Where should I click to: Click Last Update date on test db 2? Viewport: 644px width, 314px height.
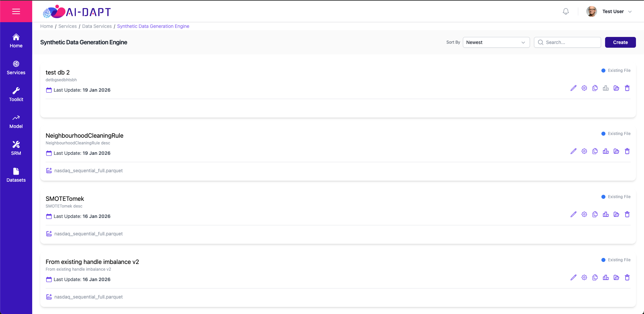[x=97, y=90]
